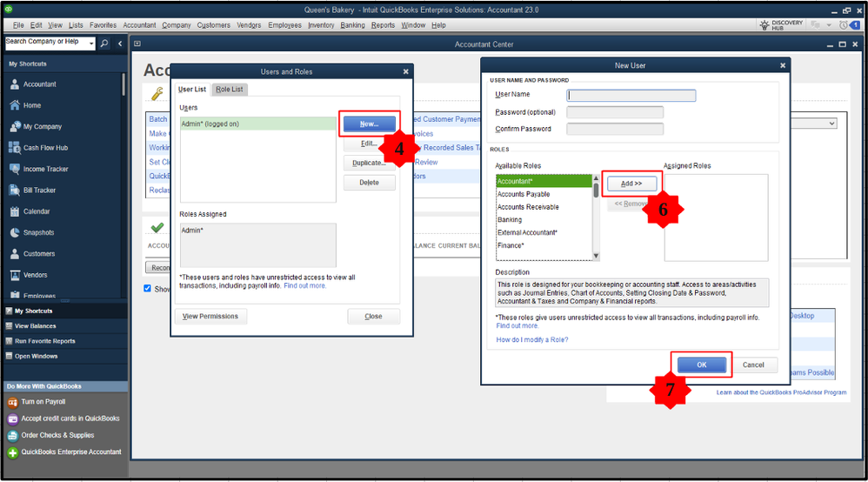
Task: Select Finance* role
Action: (x=544, y=245)
